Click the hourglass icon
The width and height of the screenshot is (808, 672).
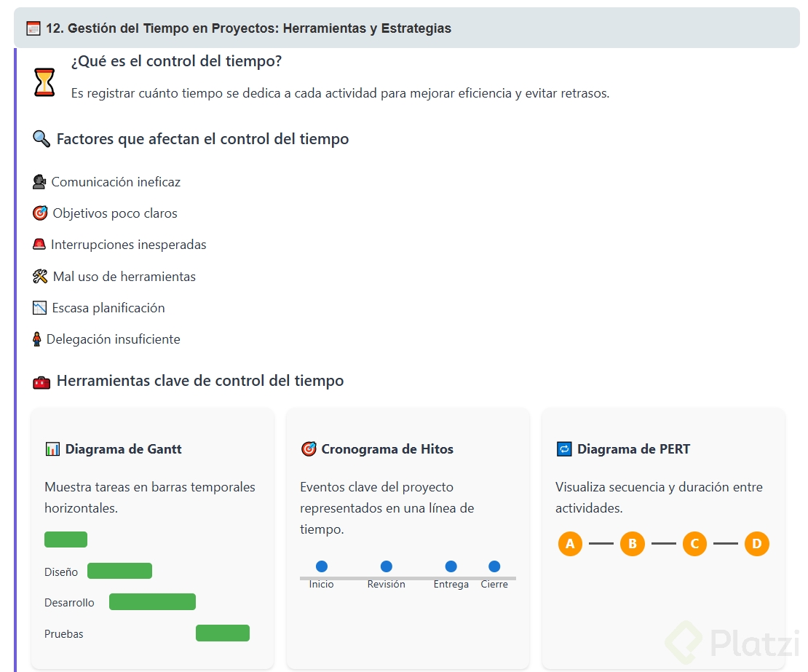point(44,82)
